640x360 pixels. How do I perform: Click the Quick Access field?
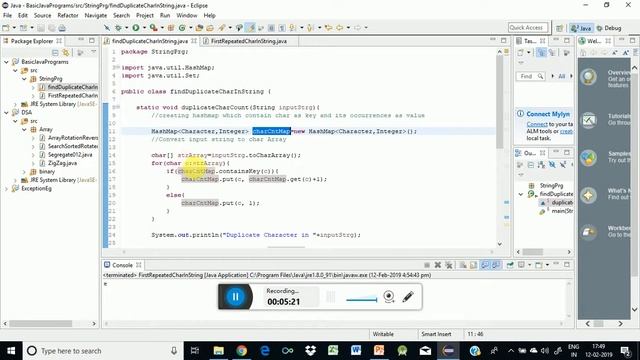528,27
